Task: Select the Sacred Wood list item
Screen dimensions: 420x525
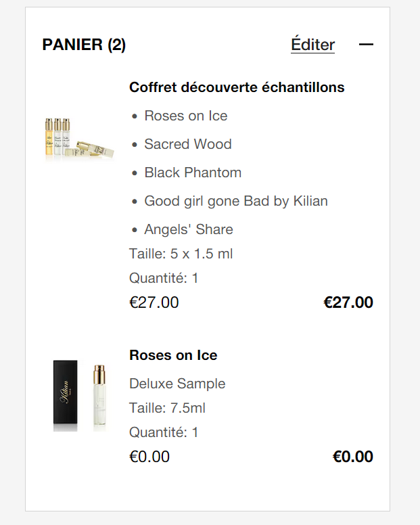Action: (x=187, y=144)
